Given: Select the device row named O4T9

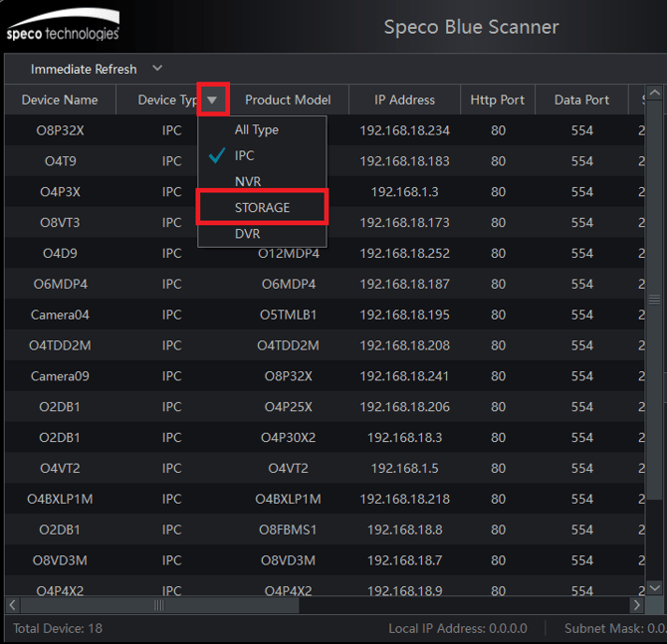Looking at the screenshot, I should point(60,161).
